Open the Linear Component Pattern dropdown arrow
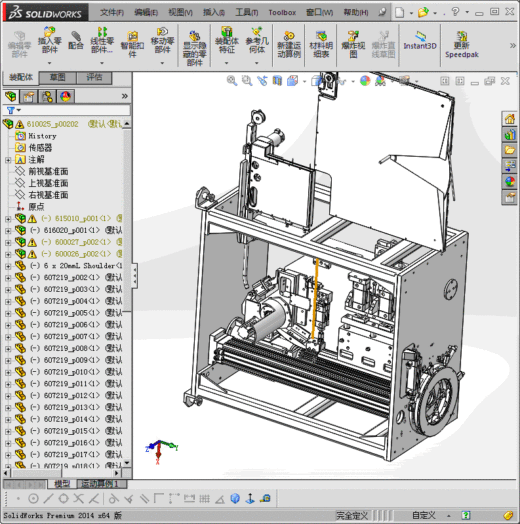This screenshot has height=524, width=520. (x=102, y=62)
